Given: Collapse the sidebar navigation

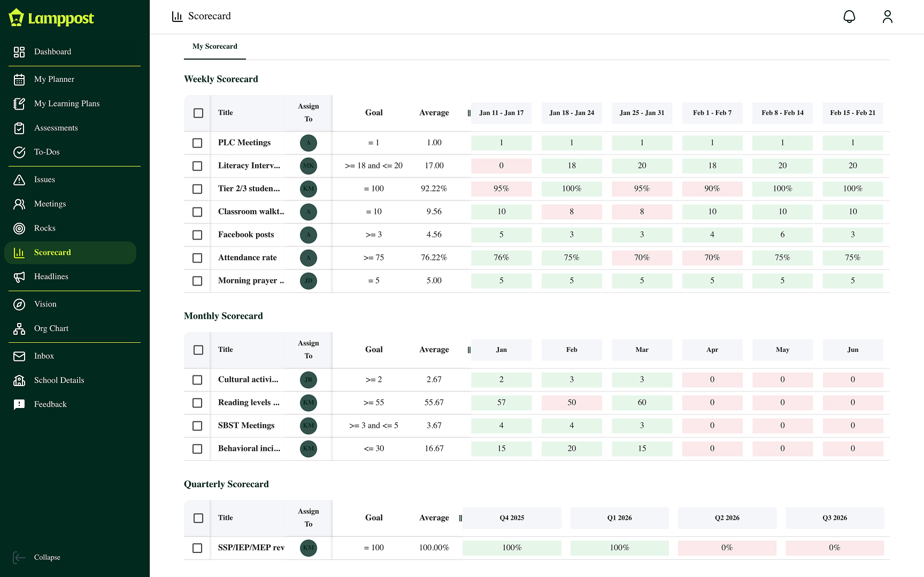Looking at the screenshot, I should point(36,557).
